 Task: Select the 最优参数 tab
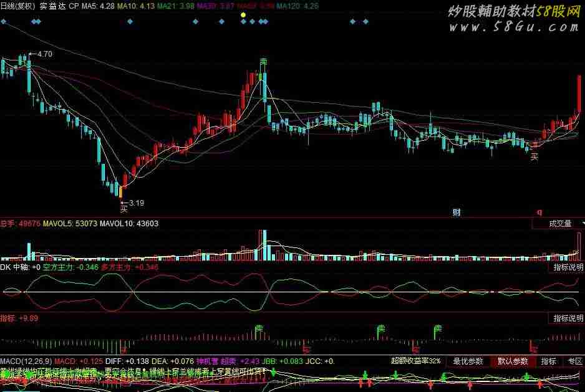coord(468,361)
